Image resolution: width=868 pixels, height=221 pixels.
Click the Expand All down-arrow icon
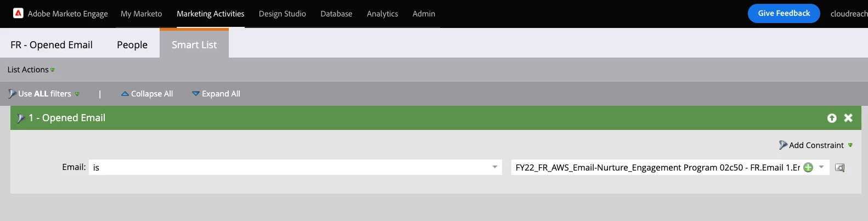click(x=196, y=94)
